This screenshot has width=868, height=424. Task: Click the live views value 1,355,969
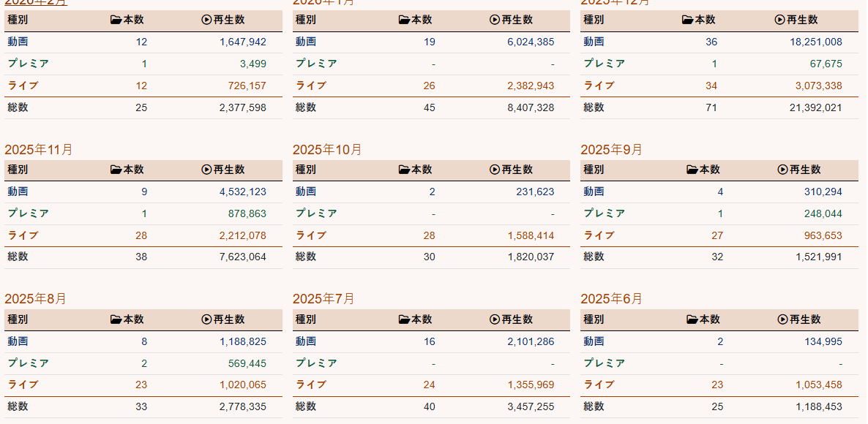coord(531,385)
